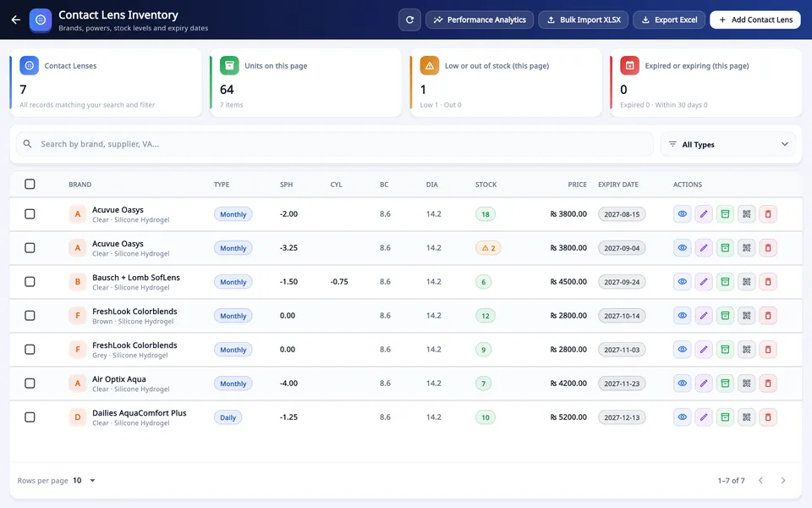Open Performance Analytics

point(480,19)
